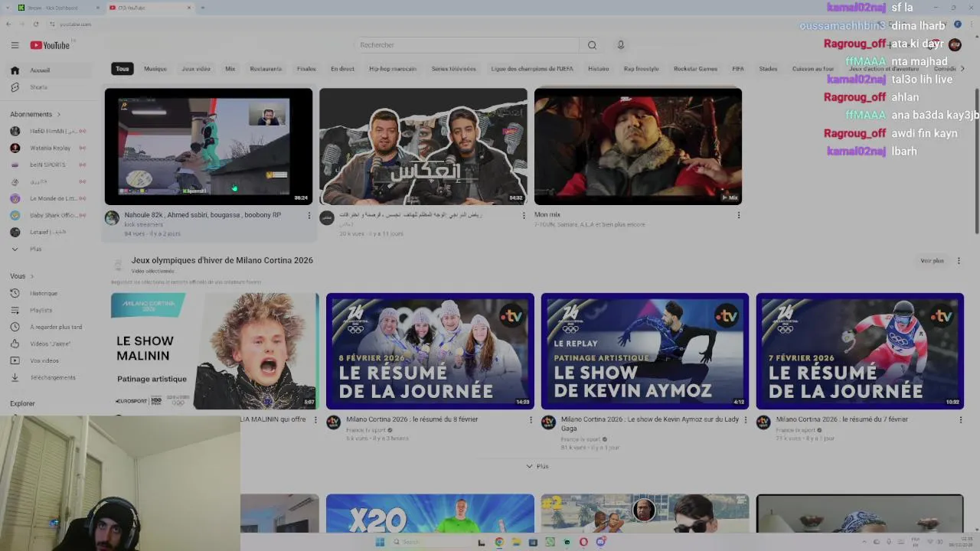Open Historique in the sidebar
This screenshot has height=551, width=980.
(x=51, y=293)
